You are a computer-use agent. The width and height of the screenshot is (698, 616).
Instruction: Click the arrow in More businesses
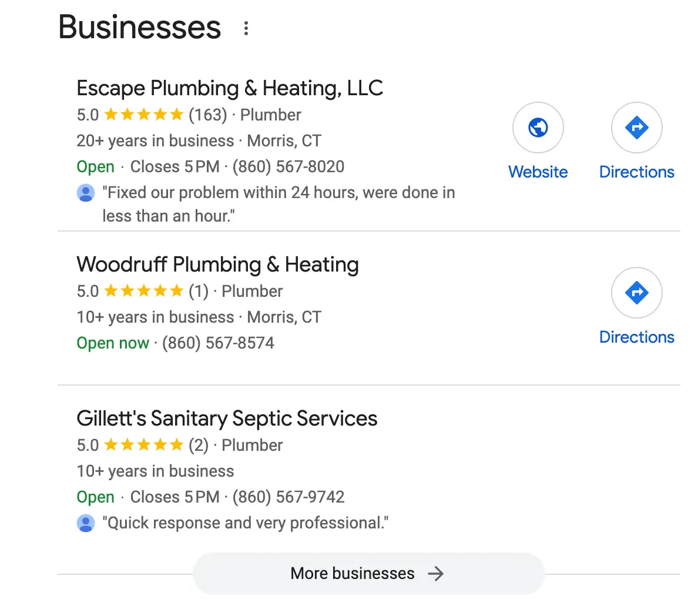435,574
